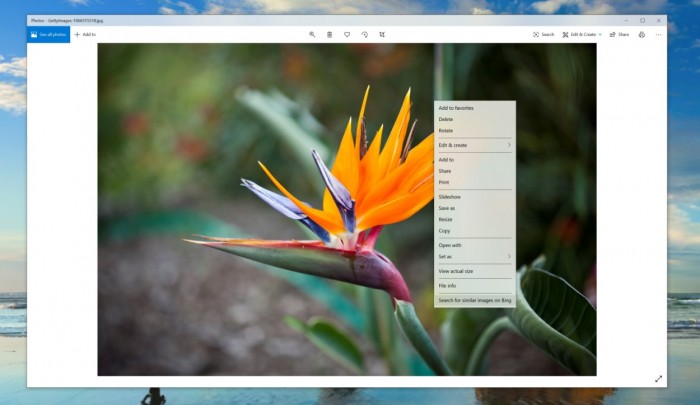
Task: Start Slideshow from the context menu
Action: tap(474, 197)
